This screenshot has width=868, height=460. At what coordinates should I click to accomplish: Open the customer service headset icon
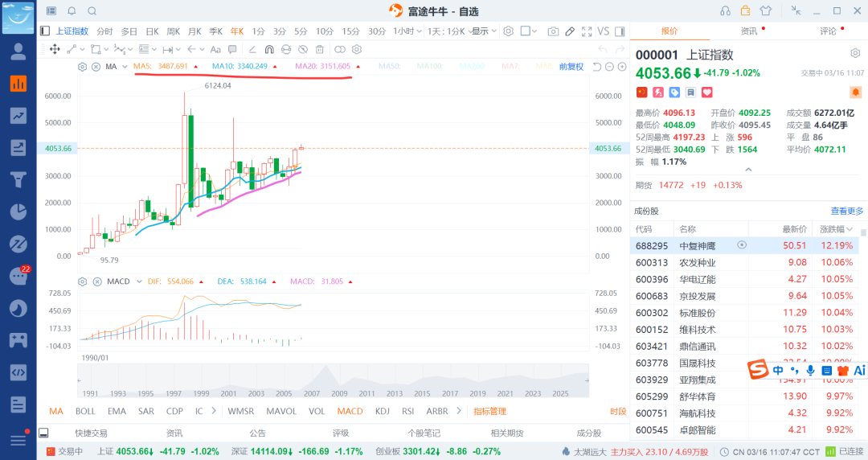[725, 11]
